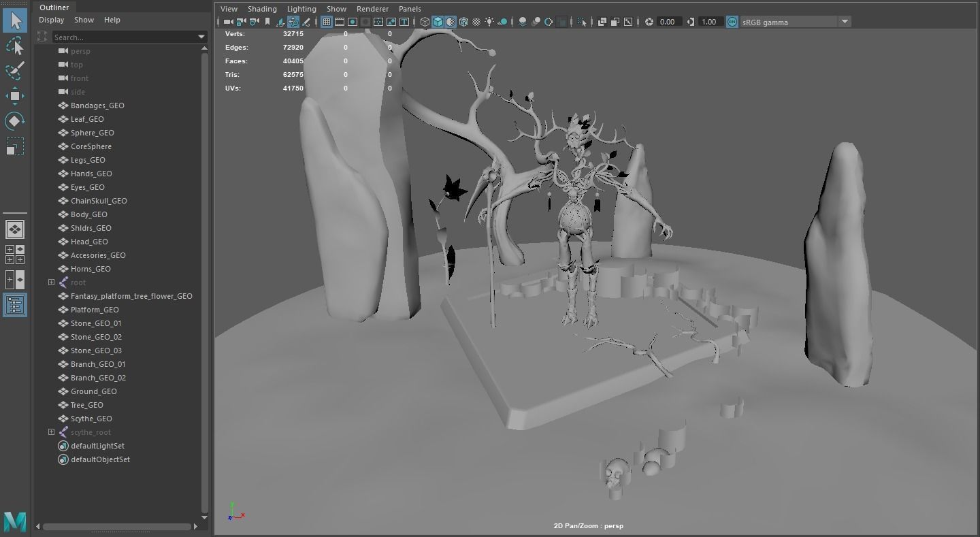The width and height of the screenshot is (980, 537).
Task: Open the Shading menu
Action: click(262, 9)
